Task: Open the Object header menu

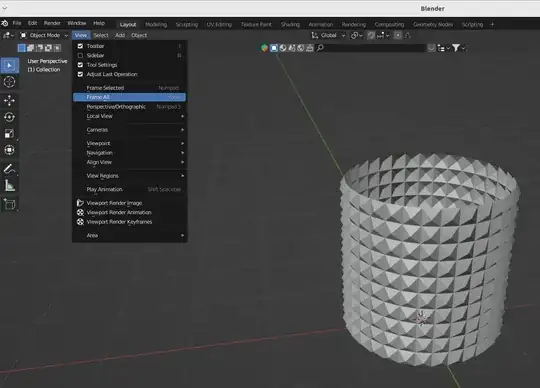Action: [x=139, y=35]
